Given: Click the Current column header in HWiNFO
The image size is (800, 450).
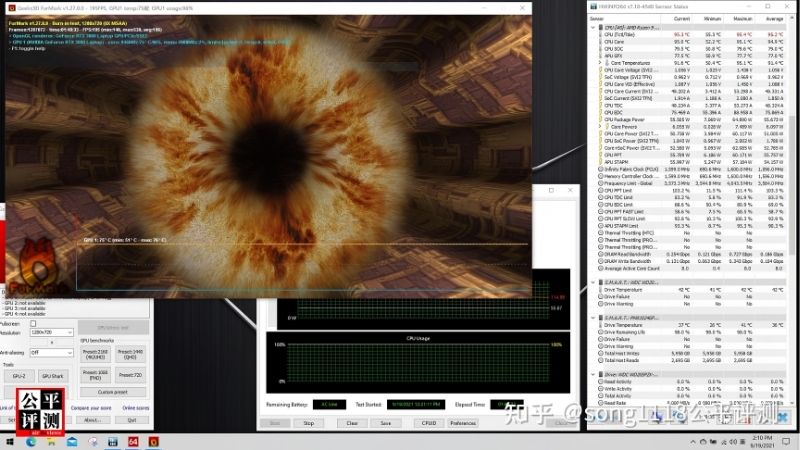Looking at the screenshot, I should 682,19.
